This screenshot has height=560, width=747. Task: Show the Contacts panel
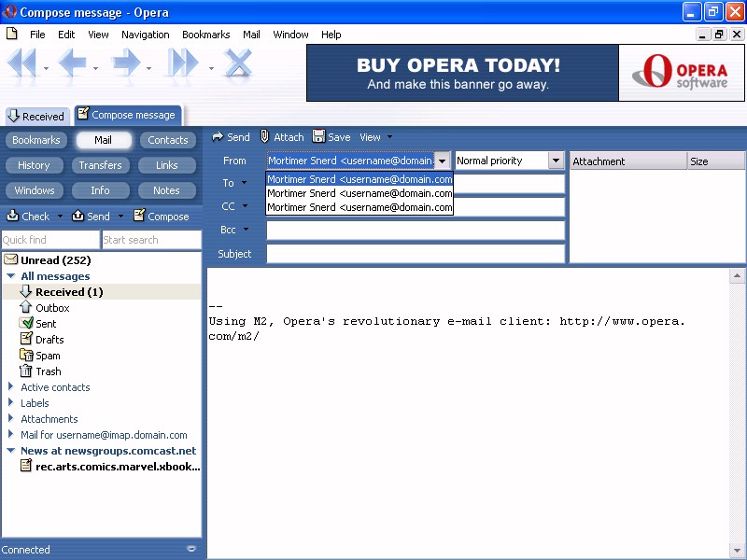168,140
